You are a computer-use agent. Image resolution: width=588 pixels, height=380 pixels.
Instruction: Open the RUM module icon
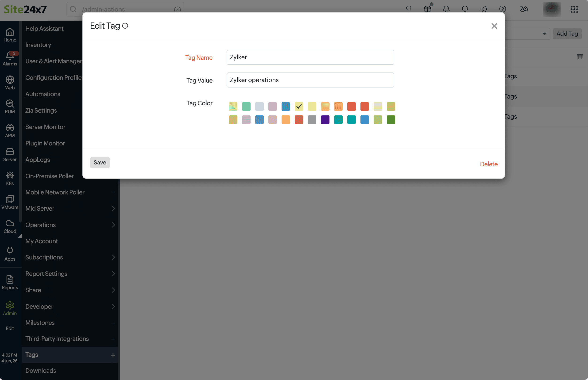(x=10, y=106)
